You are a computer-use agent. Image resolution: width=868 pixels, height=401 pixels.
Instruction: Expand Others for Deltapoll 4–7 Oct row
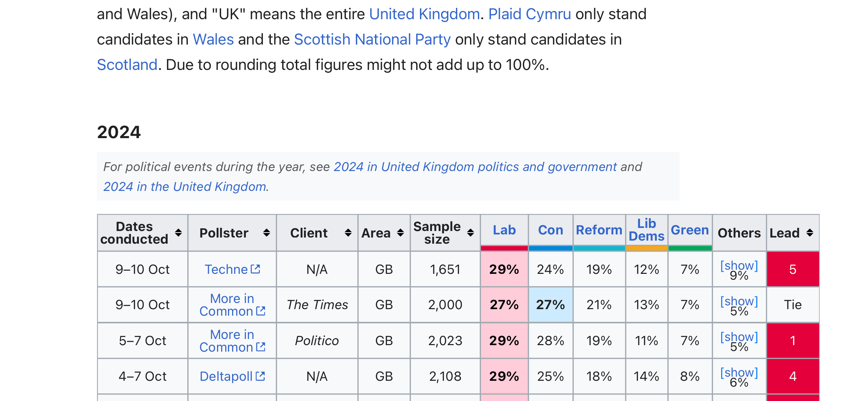[739, 373]
